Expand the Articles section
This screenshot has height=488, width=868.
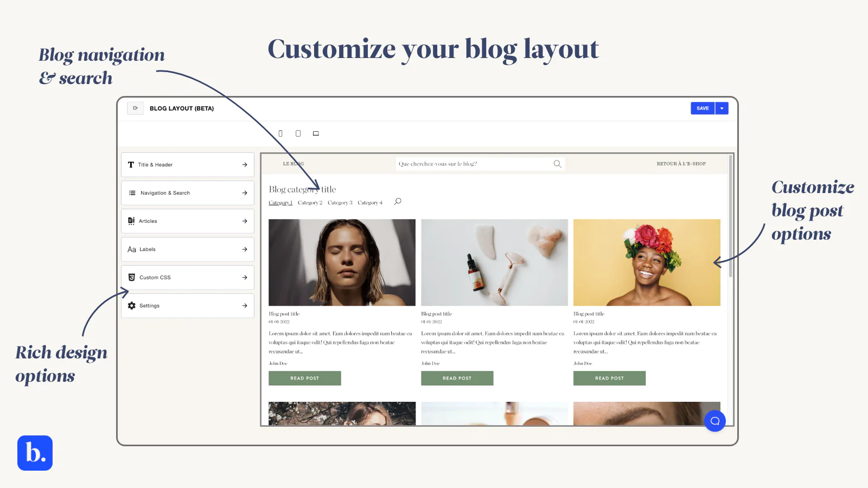(188, 221)
